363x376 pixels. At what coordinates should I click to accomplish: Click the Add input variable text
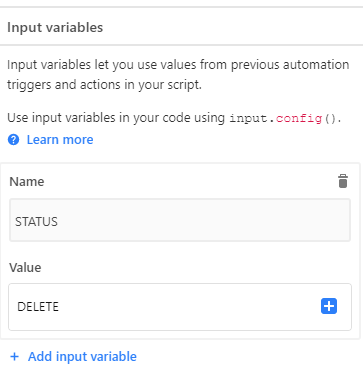click(82, 357)
